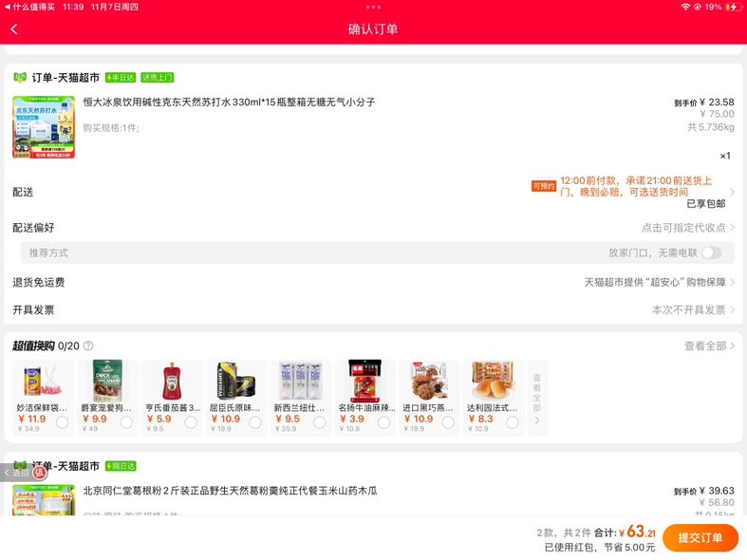This screenshot has height=560, width=747.
Task: Tap the 配送偏好 row label
Action: pos(33,228)
